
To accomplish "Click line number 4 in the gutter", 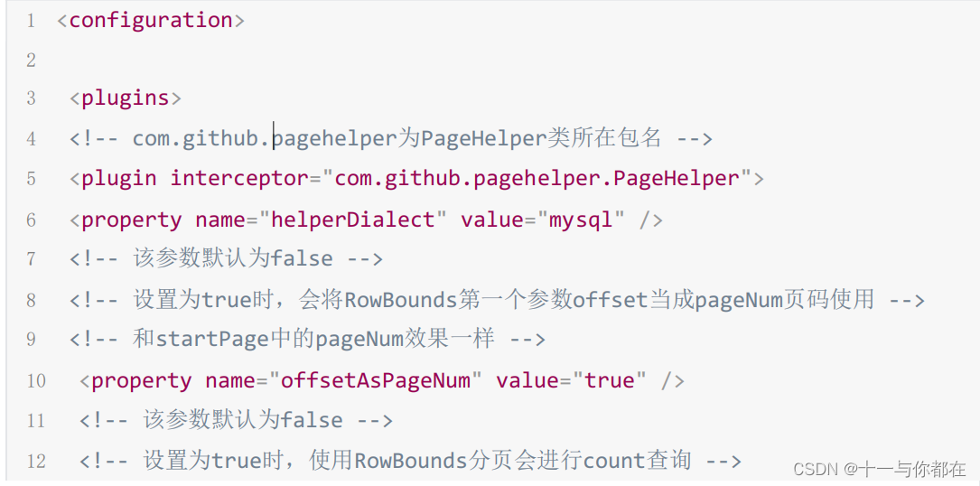I will coord(32,139).
